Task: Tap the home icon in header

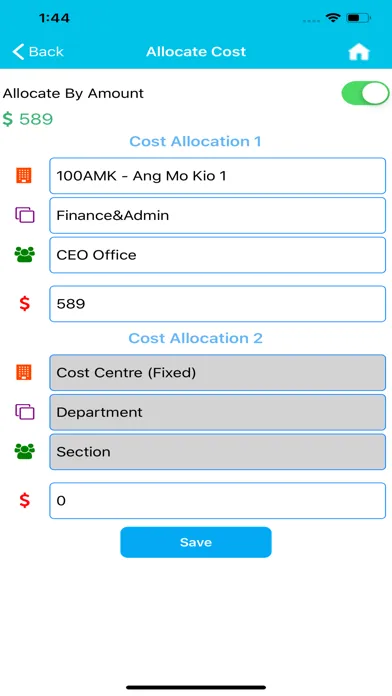Action: (359, 52)
